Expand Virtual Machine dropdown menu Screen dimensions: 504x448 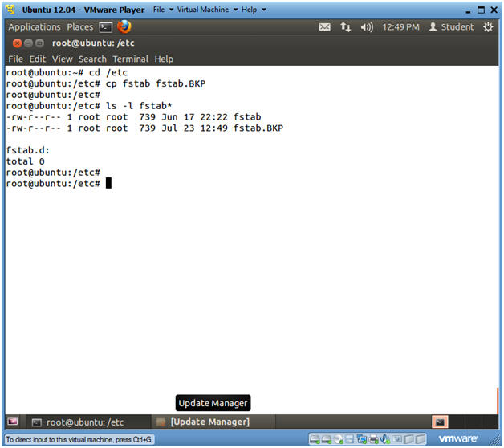207,10
